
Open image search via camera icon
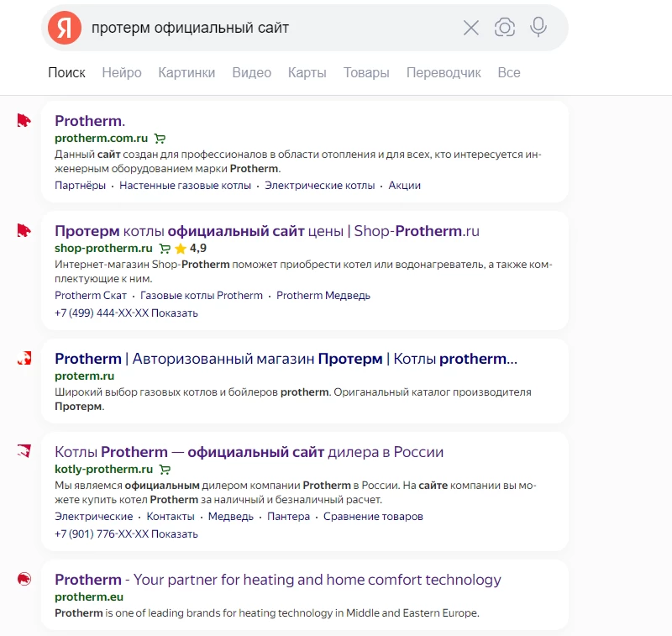(x=505, y=28)
